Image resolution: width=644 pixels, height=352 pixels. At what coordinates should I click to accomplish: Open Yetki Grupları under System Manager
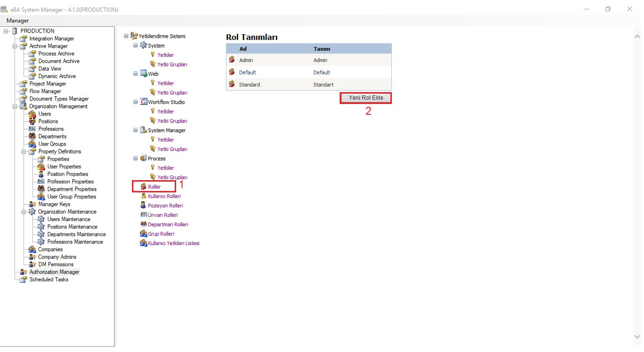[x=172, y=149]
